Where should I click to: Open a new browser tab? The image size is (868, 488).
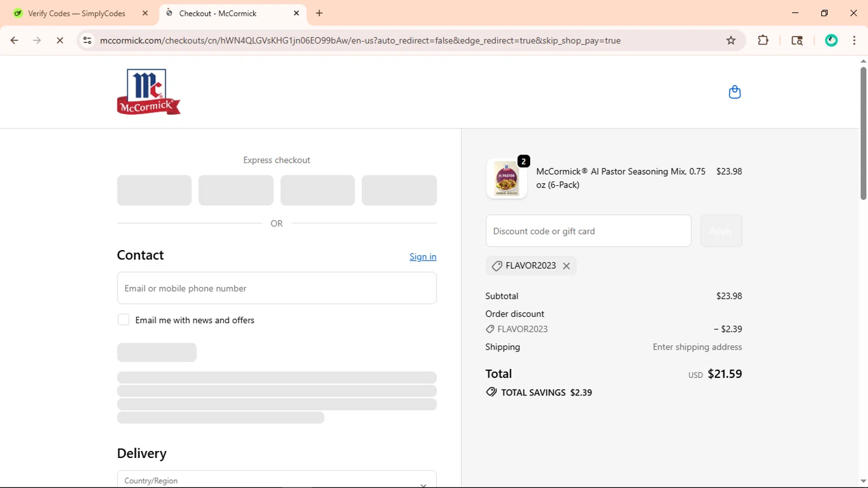click(x=319, y=13)
